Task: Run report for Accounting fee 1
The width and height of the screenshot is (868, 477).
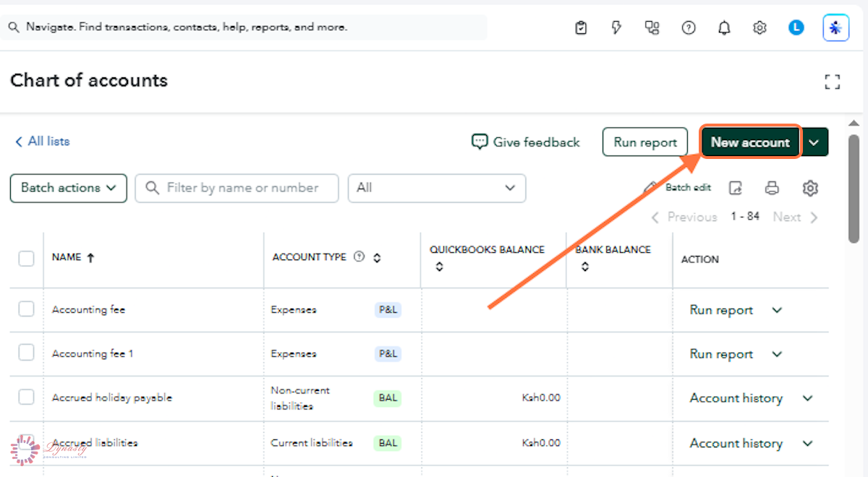Action: pyautogui.click(x=721, y=354)
